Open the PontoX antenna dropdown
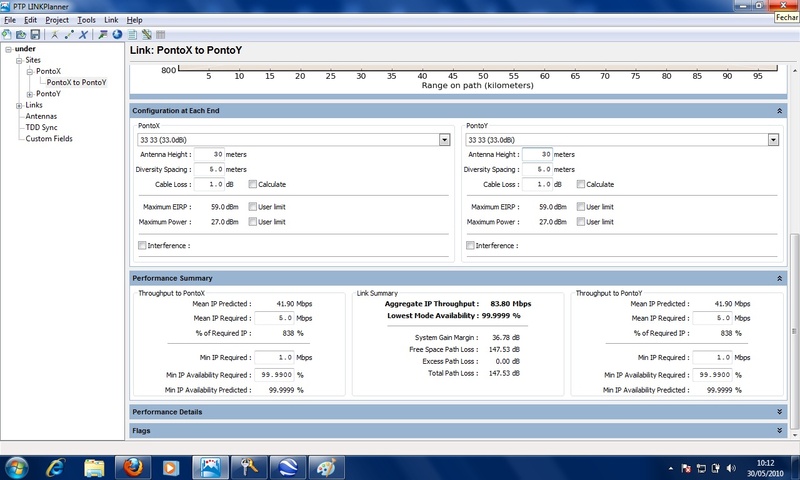The height and width of the screenshot is (480, 800). [x=444, y=140]
